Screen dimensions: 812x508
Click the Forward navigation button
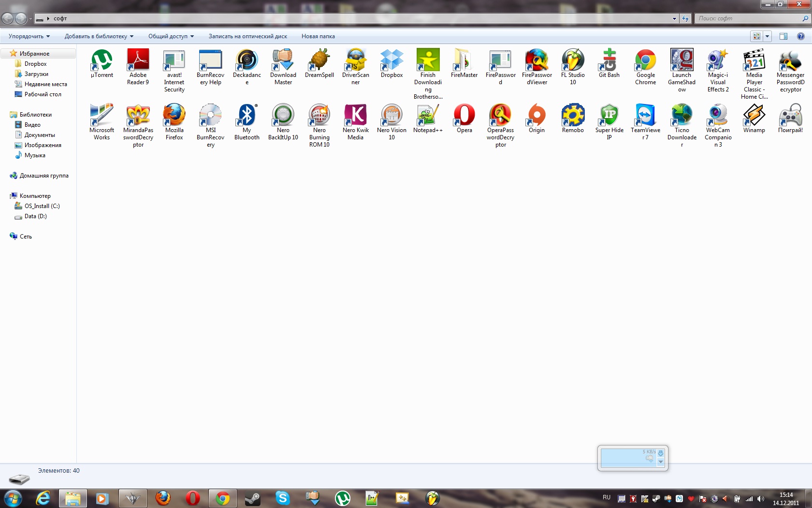[x=21, y=18]
